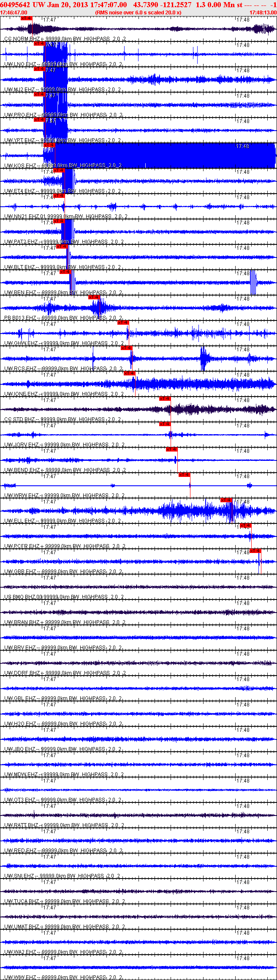277x980 pixels.
Task: Click the UW BEN EHZ station label
Action: [63, 293]
